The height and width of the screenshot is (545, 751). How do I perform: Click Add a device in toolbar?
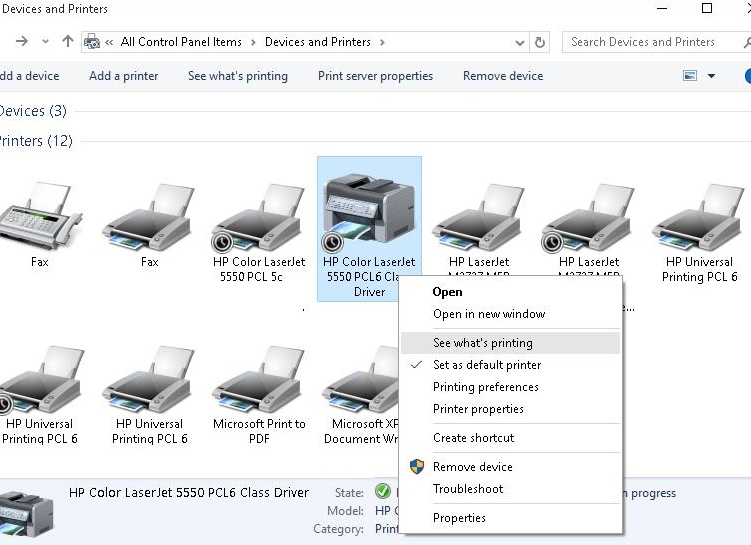(x=29, y=76)
